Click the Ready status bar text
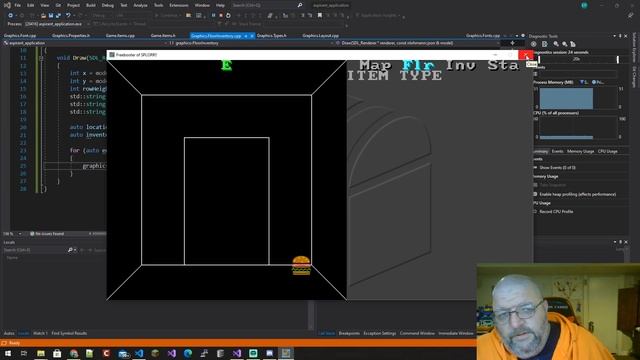The image size is (640, 360). [14, 343]
